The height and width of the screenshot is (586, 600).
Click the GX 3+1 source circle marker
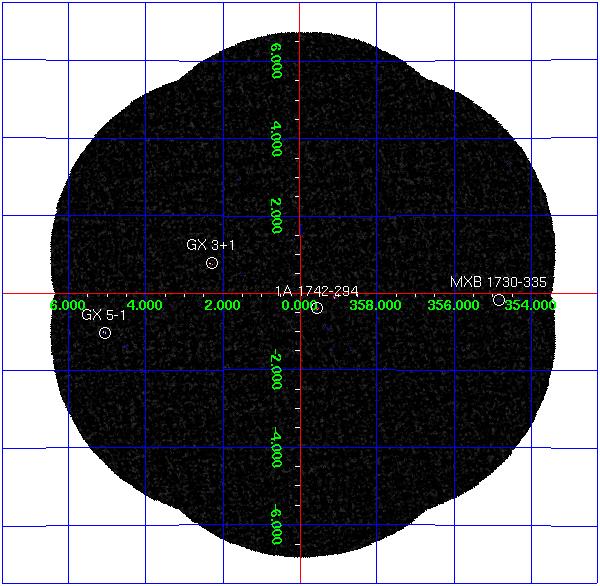[212, 263]
